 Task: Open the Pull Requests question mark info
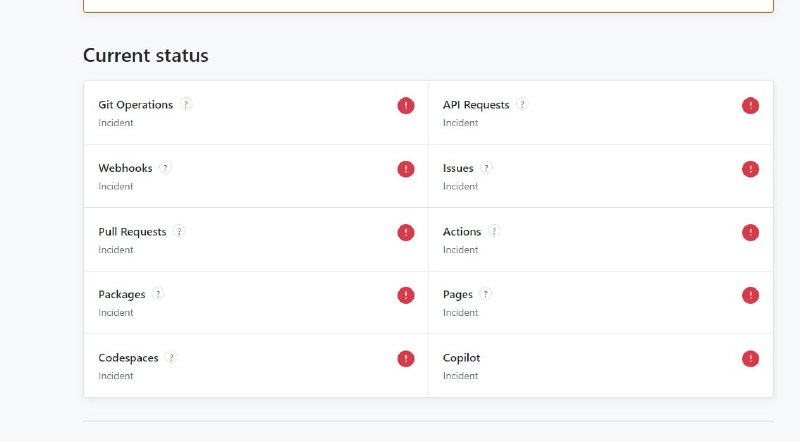pos(179,231)
